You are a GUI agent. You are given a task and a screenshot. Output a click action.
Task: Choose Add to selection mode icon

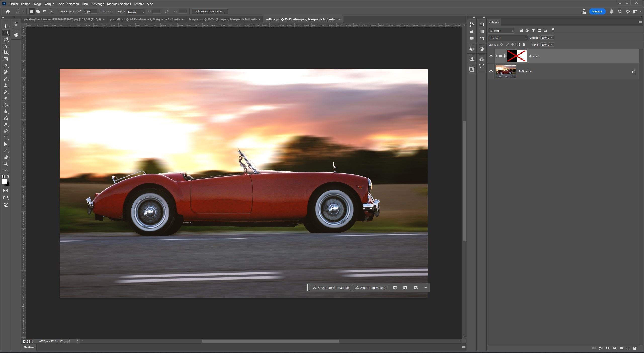tap(38, 11)
